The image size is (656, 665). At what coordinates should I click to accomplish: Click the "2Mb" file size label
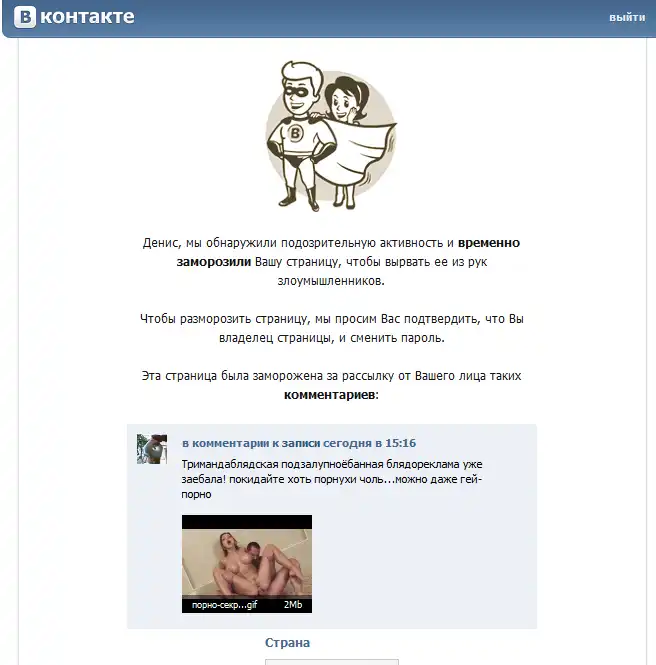point(293,605)
